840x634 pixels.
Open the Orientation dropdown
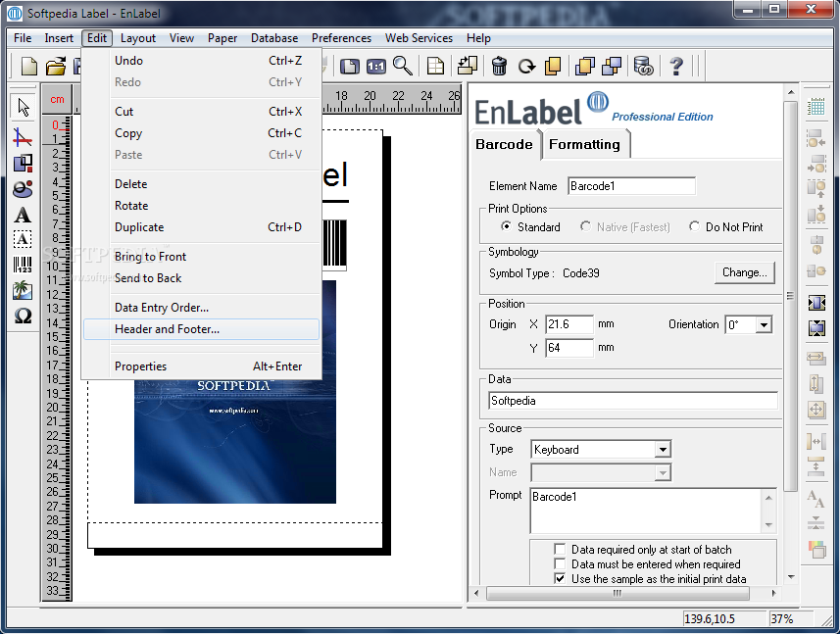764,325
